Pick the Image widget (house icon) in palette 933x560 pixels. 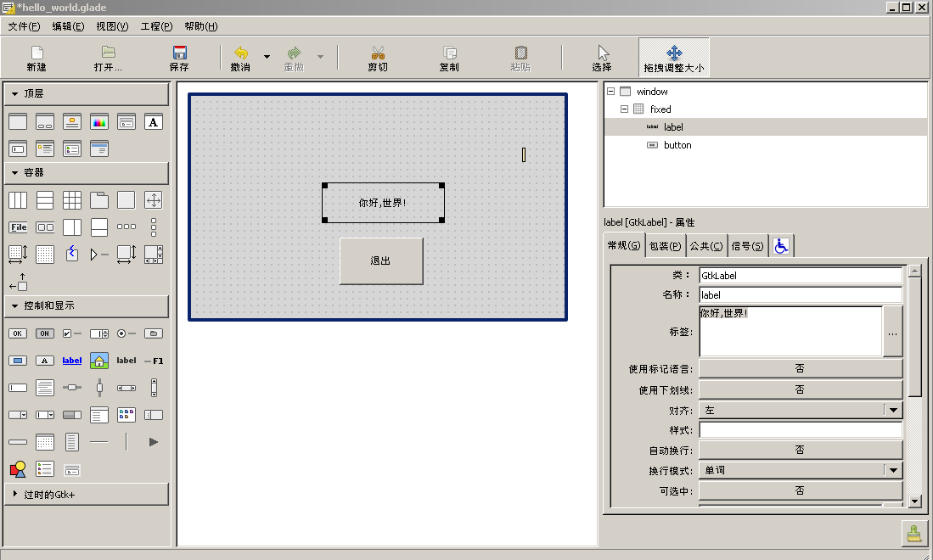[x=99, y=361]
